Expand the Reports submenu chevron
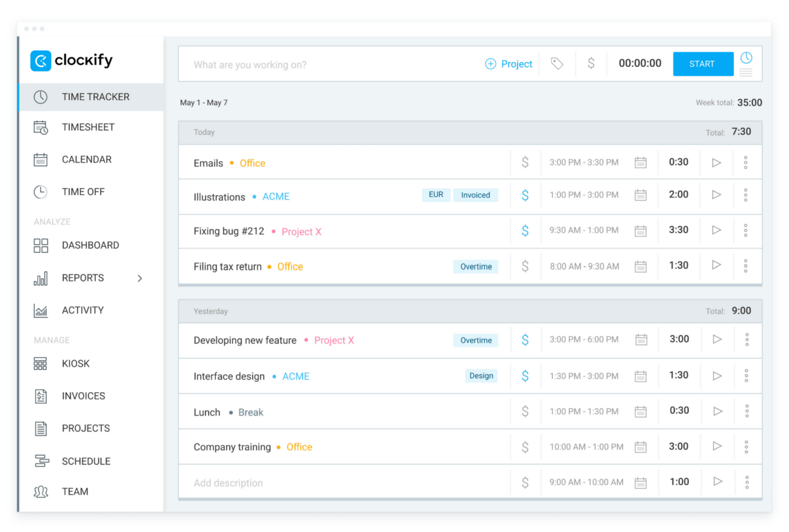 (140, 278)
